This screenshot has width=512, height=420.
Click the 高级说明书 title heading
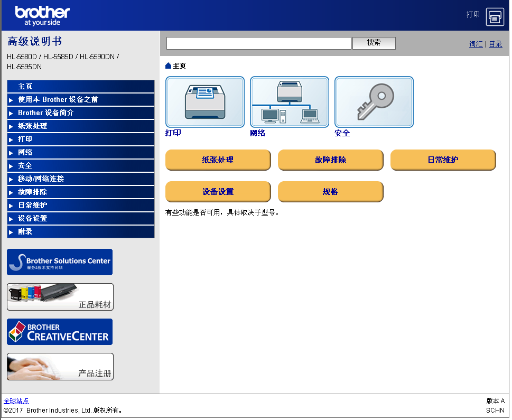click(35, 42)
